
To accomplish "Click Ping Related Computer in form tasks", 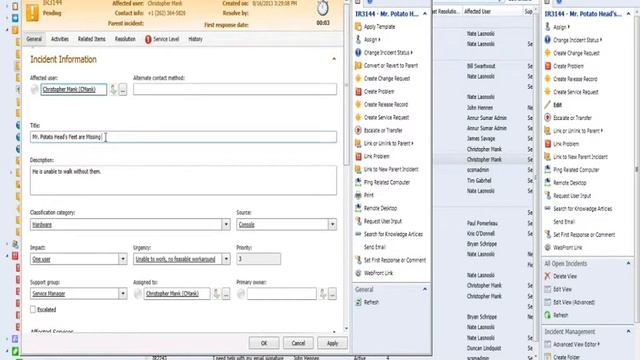I will coord(387,182).
